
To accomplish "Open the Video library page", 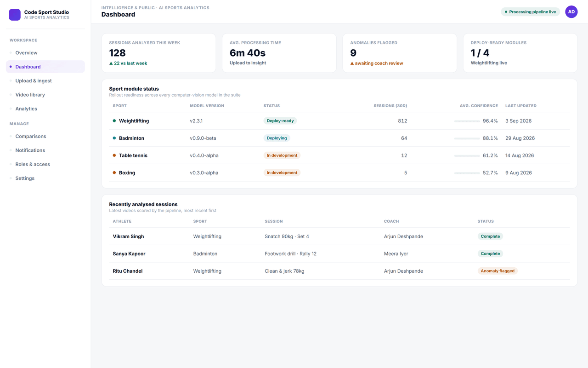I will click(x=45, y=95).
